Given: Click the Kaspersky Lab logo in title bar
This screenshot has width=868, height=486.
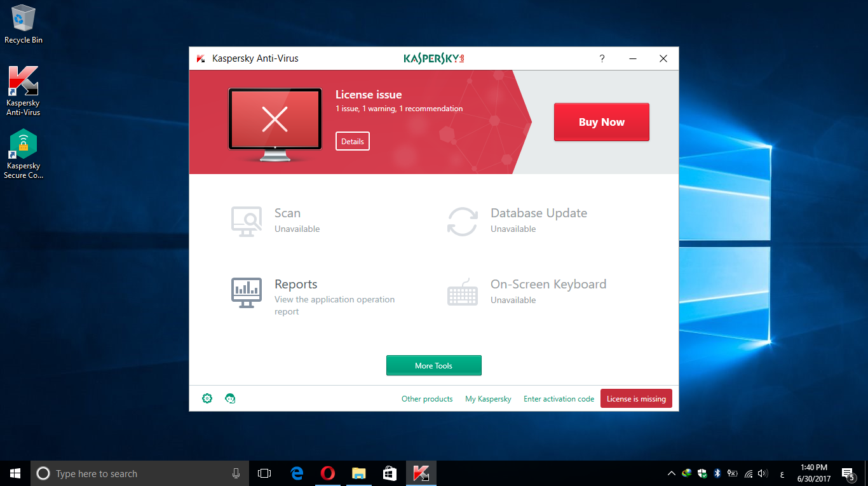Looking at the screenshot, I should 434,58.
